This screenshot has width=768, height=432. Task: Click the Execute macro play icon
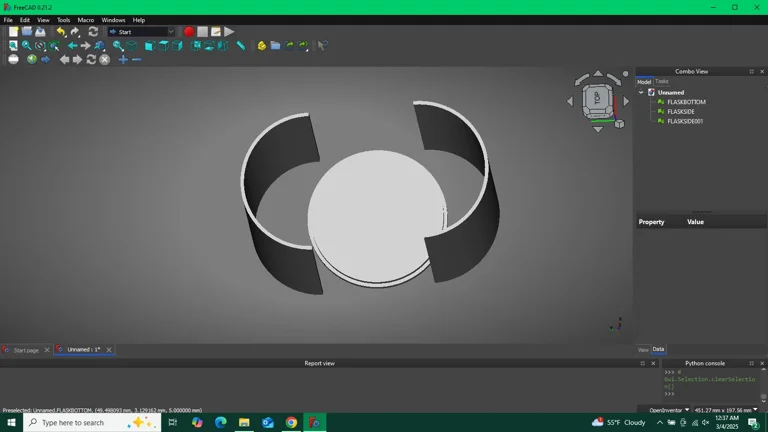tap(229, 32)
